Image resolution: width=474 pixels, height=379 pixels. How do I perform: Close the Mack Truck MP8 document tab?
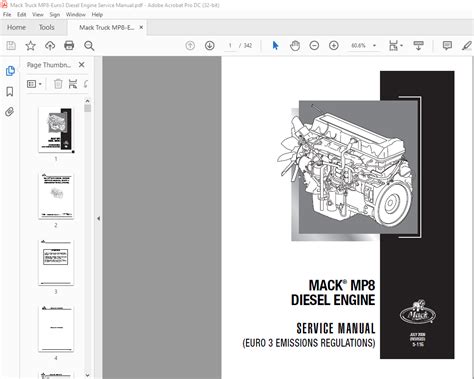pyautogui.click(x=141, y=27)
